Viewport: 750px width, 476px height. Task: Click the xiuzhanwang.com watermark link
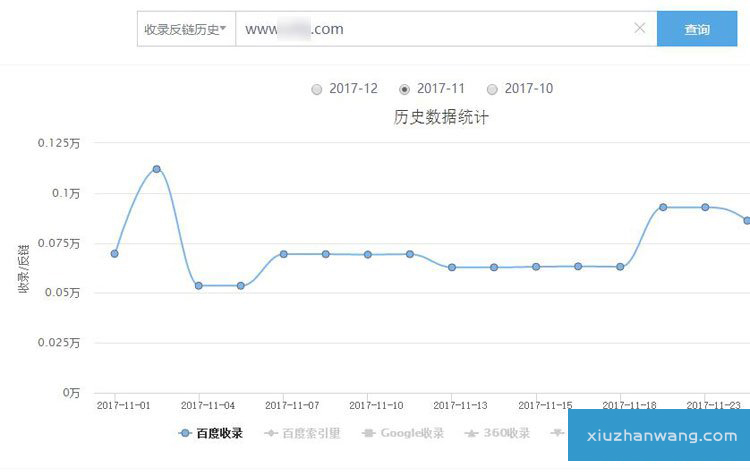click(658, 436)
